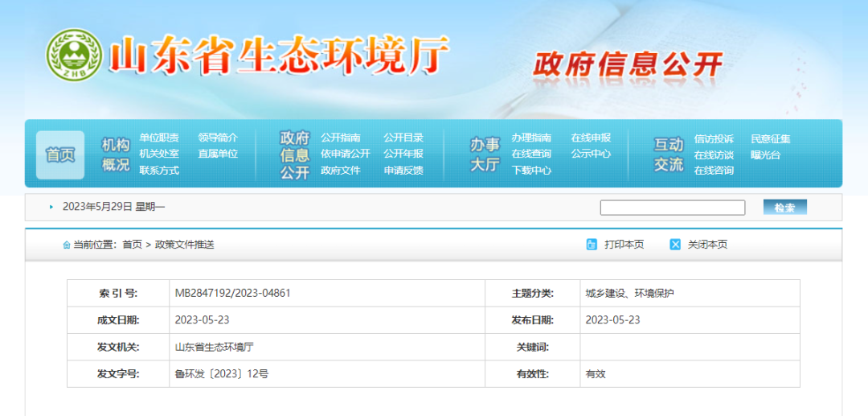Click the arrow bullet before the date

click(x=51, y=207)
